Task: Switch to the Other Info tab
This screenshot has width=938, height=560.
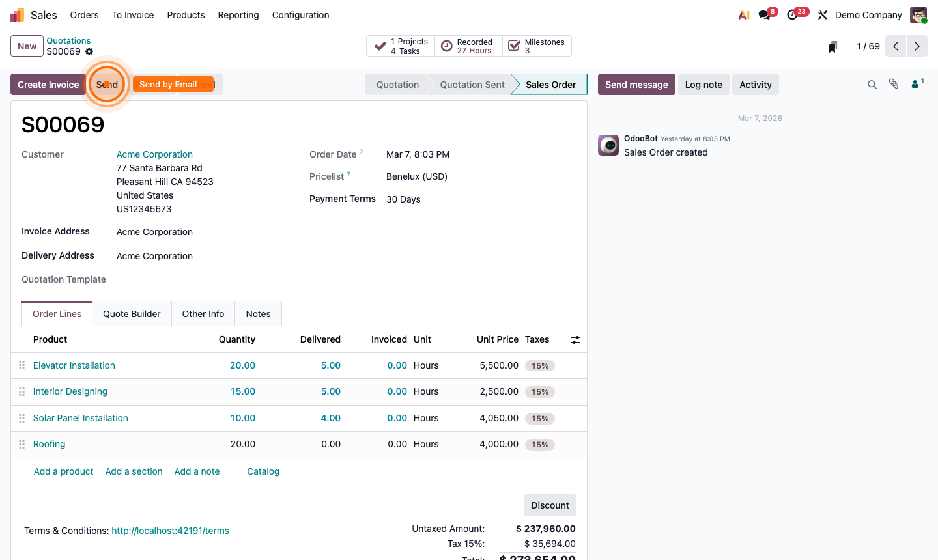Action: coord(203,314)
